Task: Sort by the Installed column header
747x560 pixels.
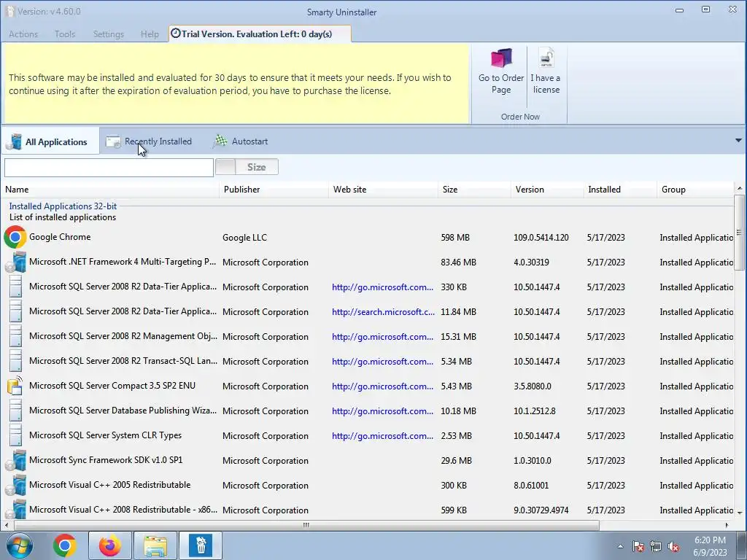Action: pyautogui.click(x=620, y=190)
